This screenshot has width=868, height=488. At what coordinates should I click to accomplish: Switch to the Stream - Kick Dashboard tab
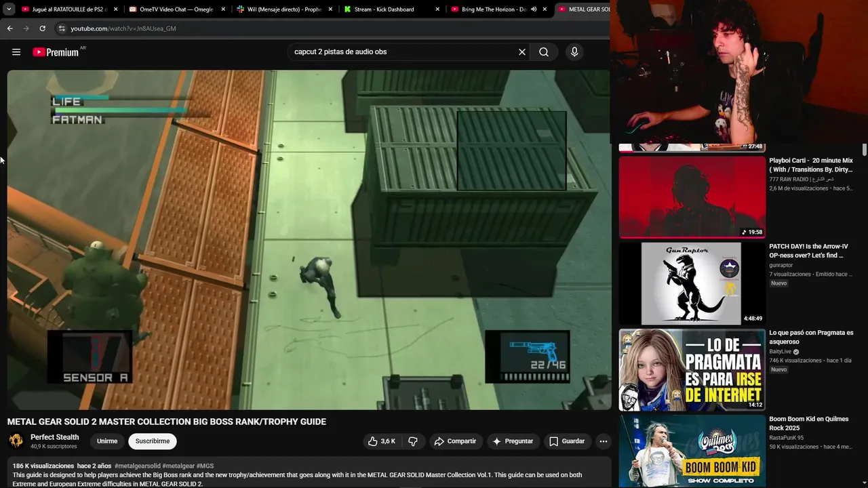391,9
